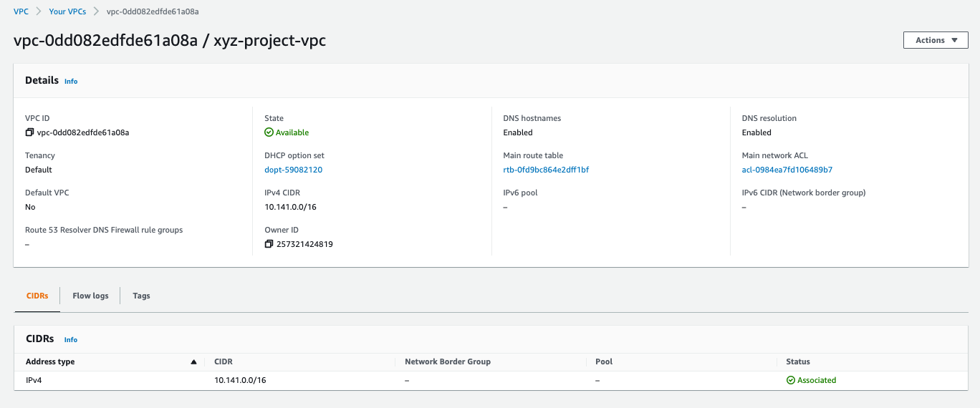
Task: Select the CIDRs tab
Action: pyautogui.click(x=37, y=296)
